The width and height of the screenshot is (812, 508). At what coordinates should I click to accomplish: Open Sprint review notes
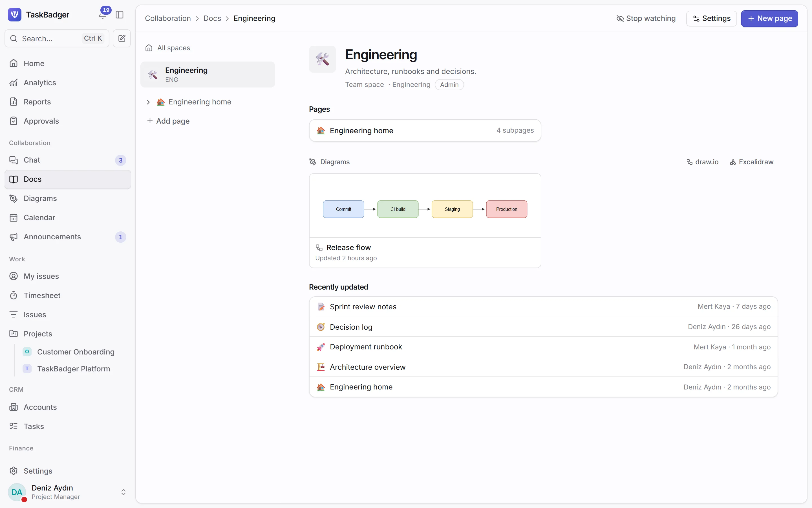coord(543,306)
